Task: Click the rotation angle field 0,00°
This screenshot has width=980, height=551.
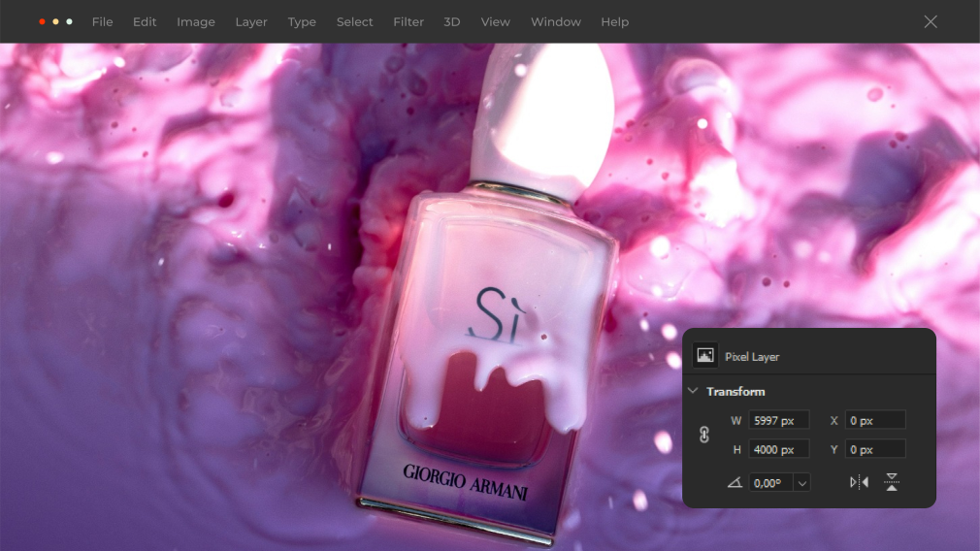Action: [x=770, y=483]
